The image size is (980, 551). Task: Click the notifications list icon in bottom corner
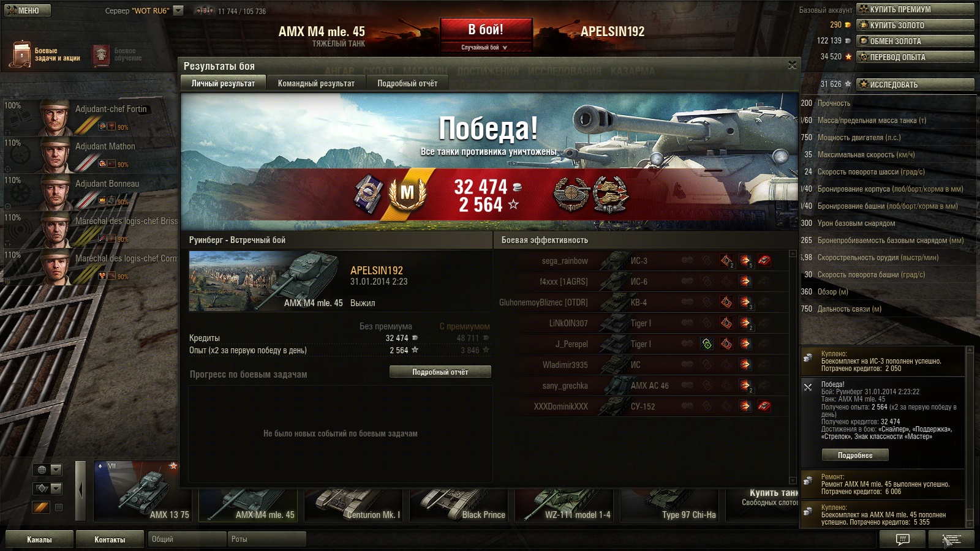[x=951, y=539]
